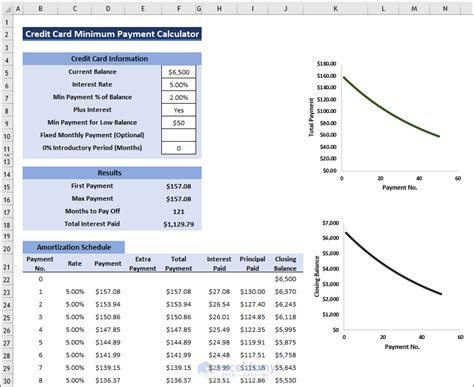Select payment cell $153.94 in row 24
Viewport: 474px width, 387px height.
[108, 304]
